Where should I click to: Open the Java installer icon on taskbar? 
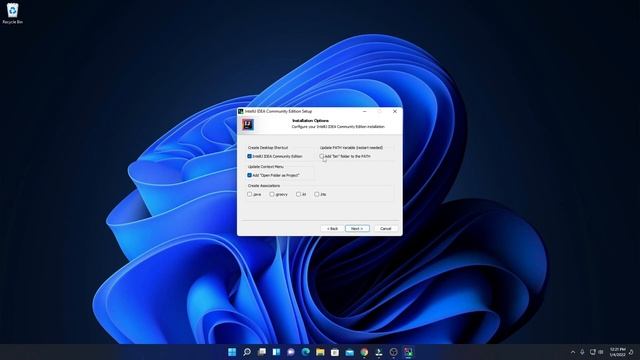point(379,352)
